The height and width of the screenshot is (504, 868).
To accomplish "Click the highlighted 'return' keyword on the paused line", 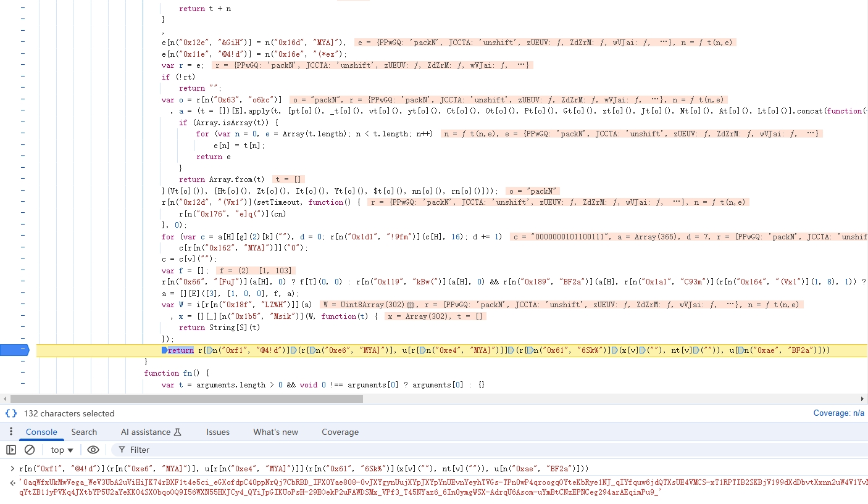I will (180, 350).
